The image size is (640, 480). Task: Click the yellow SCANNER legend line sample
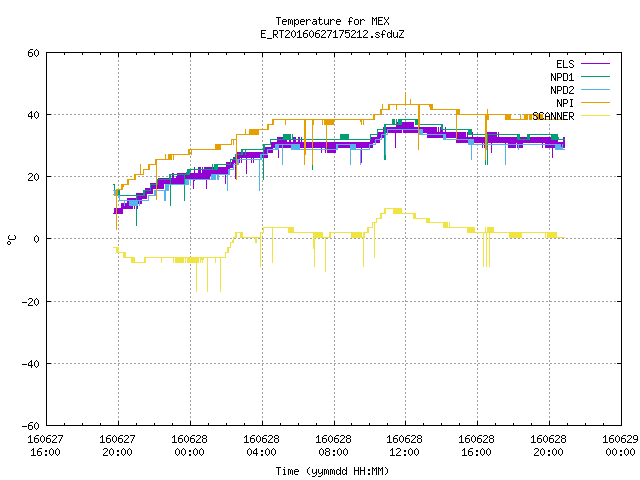[595, 116]
